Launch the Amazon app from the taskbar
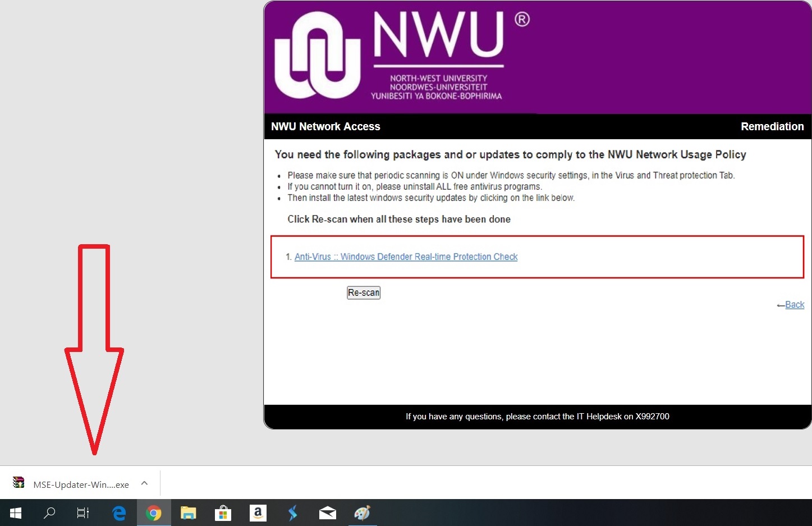The height and width of the screenshot is (526, 812). click(258, 513)
